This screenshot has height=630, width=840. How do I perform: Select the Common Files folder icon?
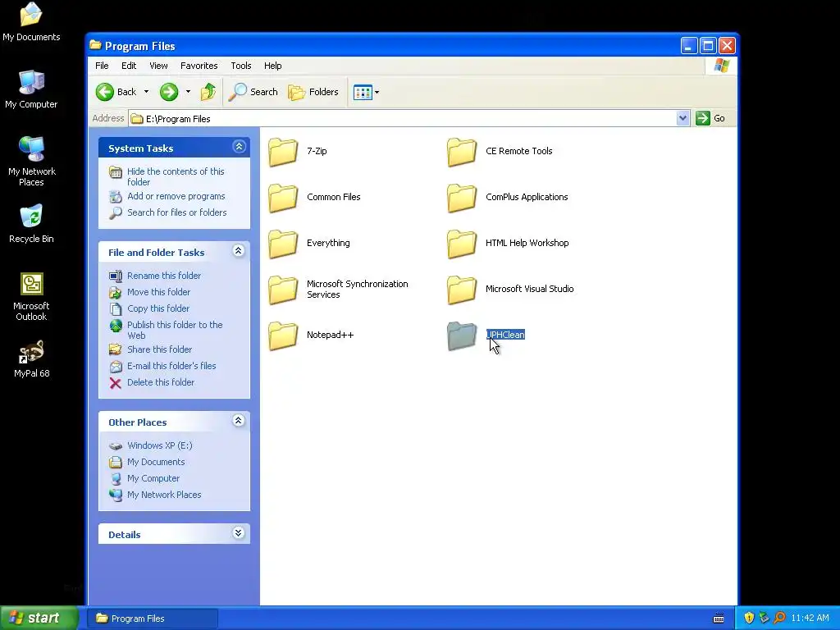tap(283, 198)
